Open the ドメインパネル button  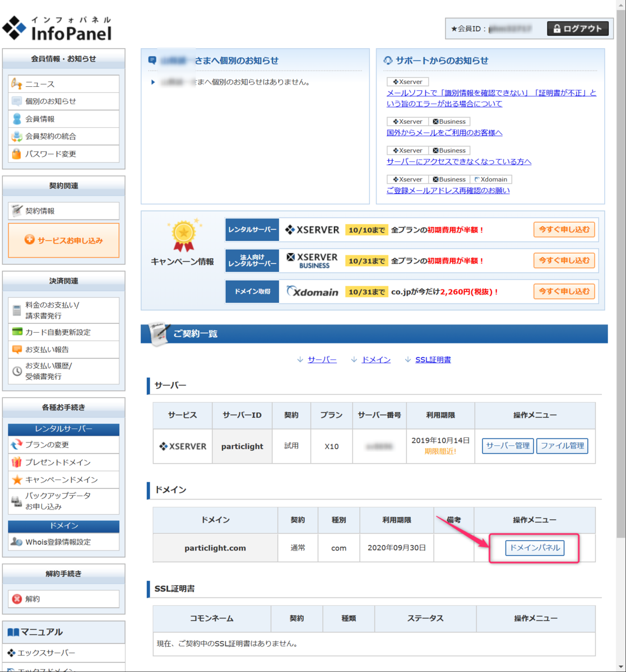[535, 548]
